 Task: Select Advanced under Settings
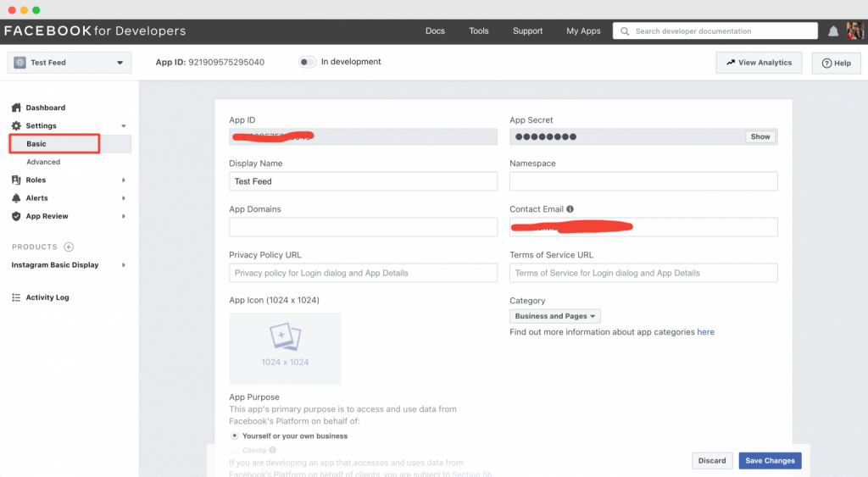pyautogui.click(x=43, y=162)
